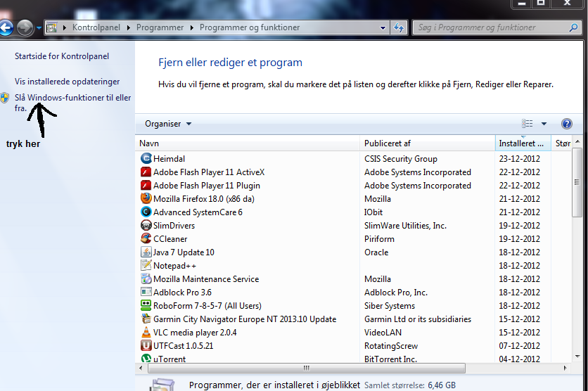Click the scroll left arrow of program list
The image size is (588, 391).
(x=141, y=368)
